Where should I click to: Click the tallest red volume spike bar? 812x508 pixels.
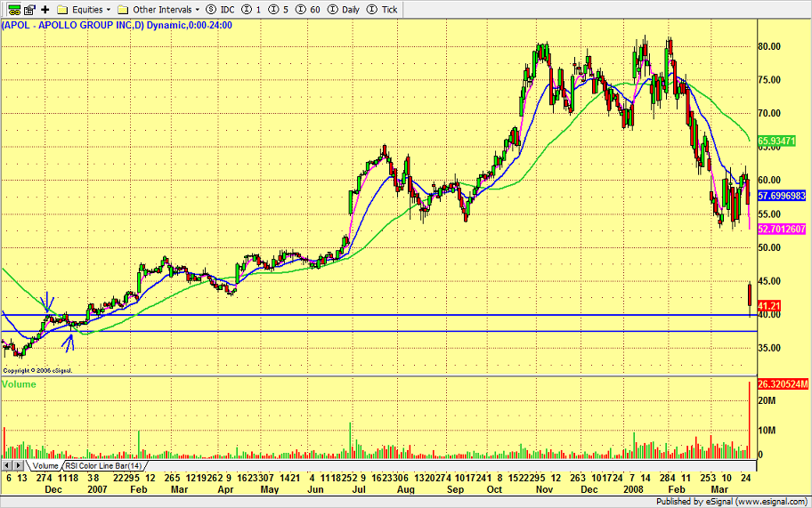(750, 420)
